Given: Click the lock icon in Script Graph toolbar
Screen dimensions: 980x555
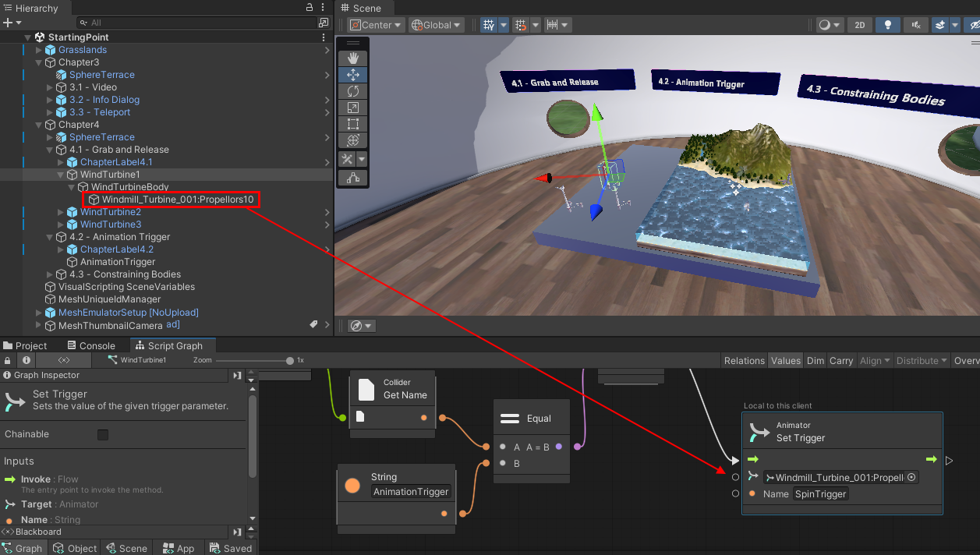Looking at the screenshot, I should click(x=7, y=359).
